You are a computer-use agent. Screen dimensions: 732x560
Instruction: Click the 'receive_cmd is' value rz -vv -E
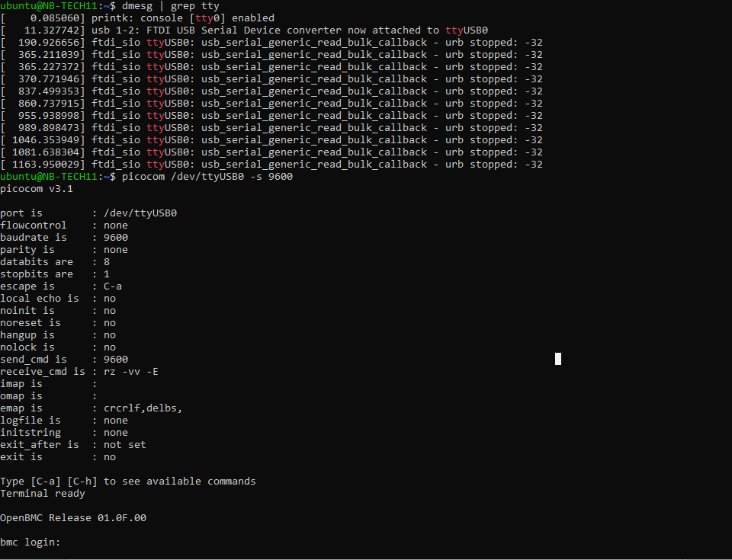point(131,372)
